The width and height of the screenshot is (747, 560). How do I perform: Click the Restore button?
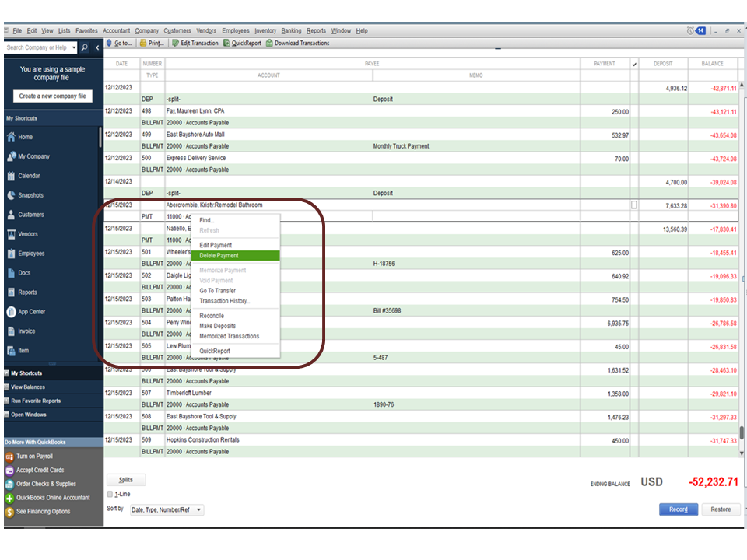click(721, 509)
